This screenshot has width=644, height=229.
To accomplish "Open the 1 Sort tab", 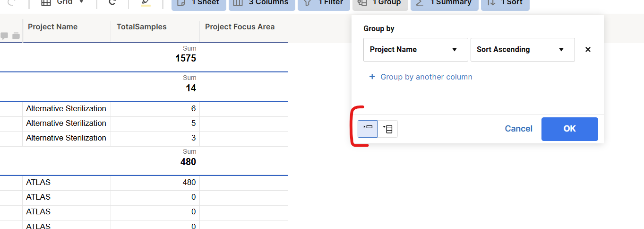I will point(505,3).
